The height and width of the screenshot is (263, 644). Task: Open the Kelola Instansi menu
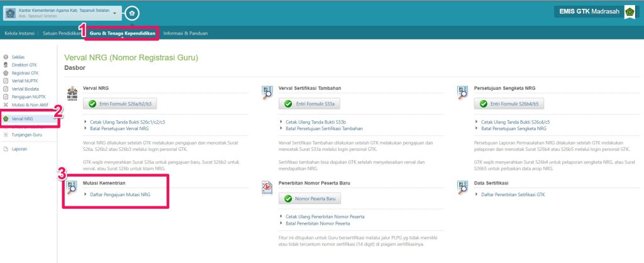pos(19,33)
